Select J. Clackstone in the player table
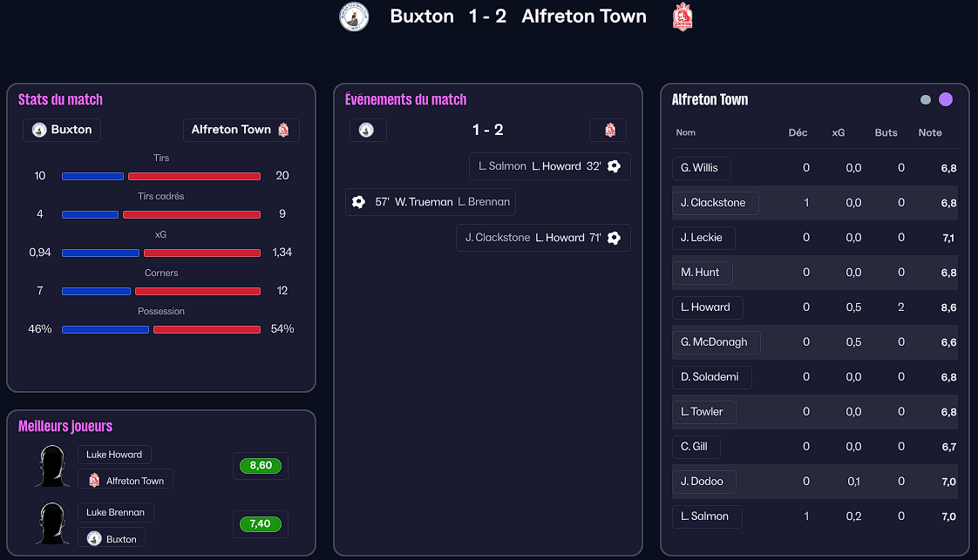The height and width of the screenshot is (560, 978). click(714, 203)
